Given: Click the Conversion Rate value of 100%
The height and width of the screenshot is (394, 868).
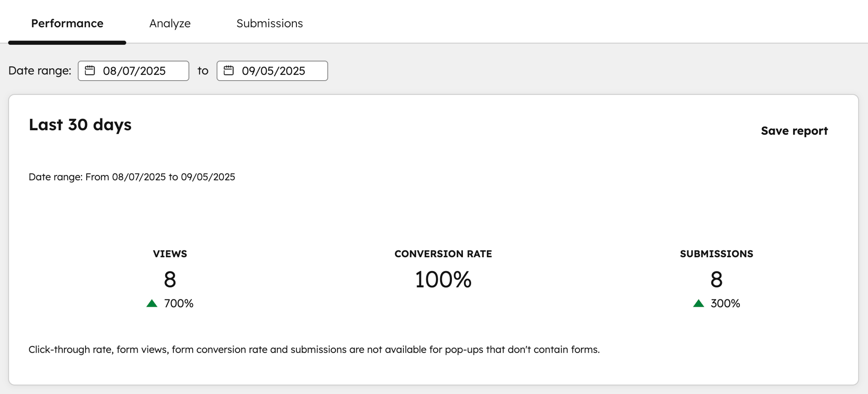Looking at the screenshot, I should (x=443, y=279).
